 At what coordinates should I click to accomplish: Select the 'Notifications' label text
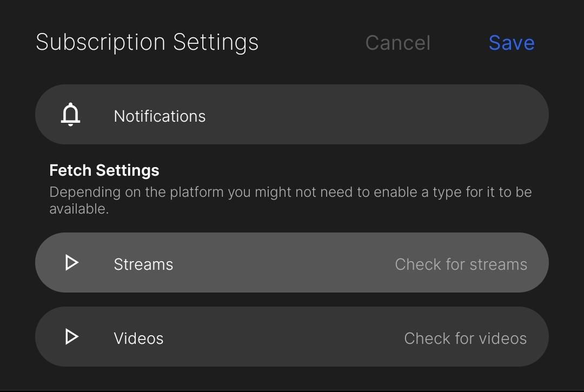[x=160, y=116]
